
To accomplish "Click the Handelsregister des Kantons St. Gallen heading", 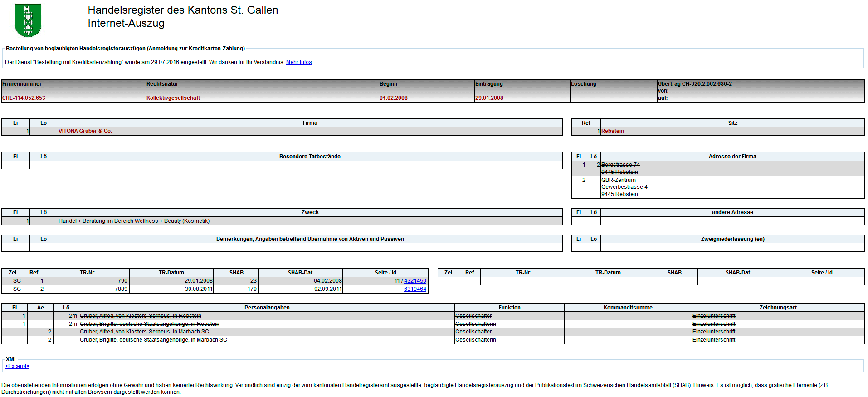I will [x=183, y=10].
